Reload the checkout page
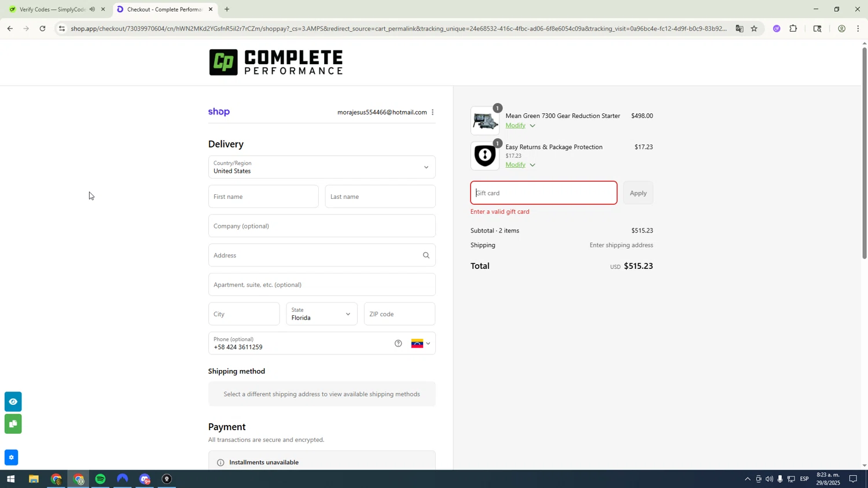The width and height of the screenshot is (868, 488). coord(42,28)
